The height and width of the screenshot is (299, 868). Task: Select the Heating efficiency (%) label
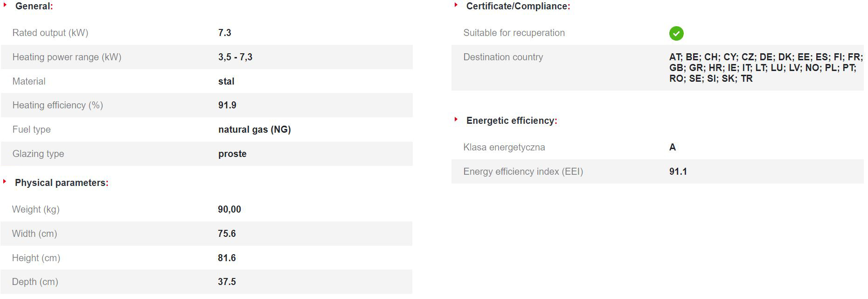click(57, 105)
